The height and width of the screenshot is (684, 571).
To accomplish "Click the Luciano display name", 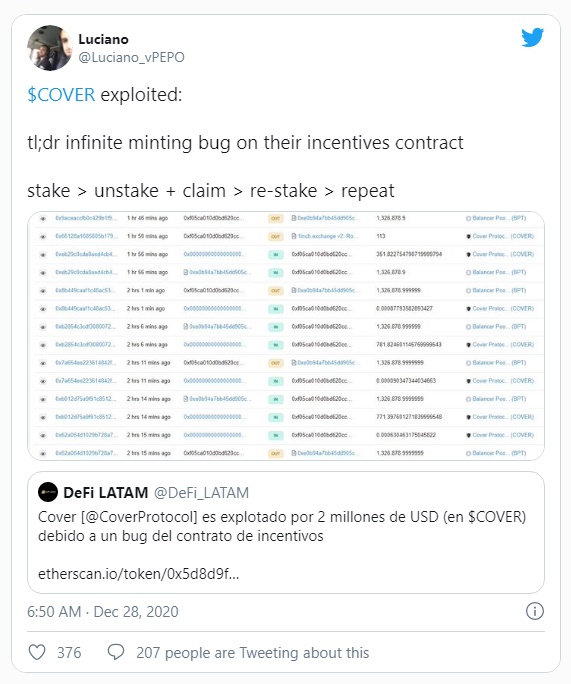I will 103,39.
